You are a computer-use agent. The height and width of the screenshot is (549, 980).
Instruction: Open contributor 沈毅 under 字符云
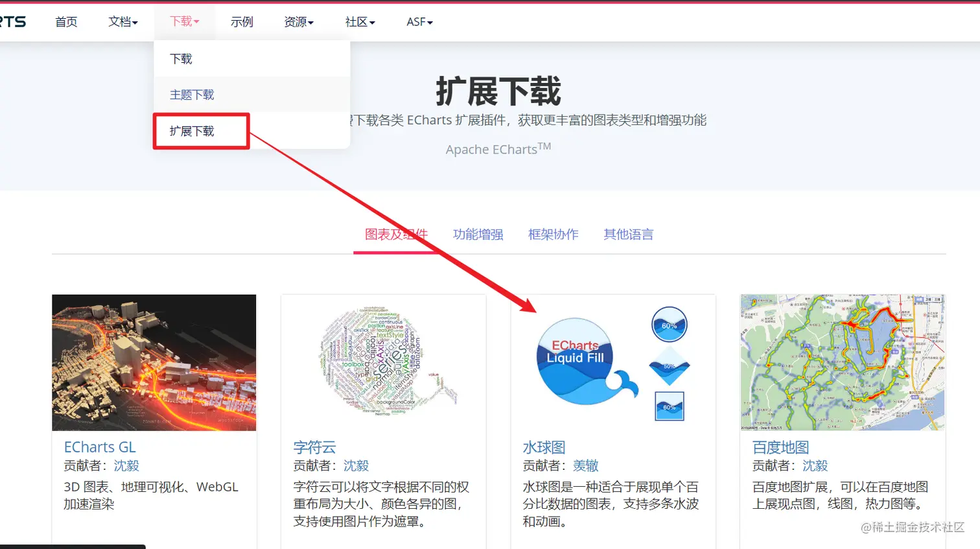[x=356, y=466]
